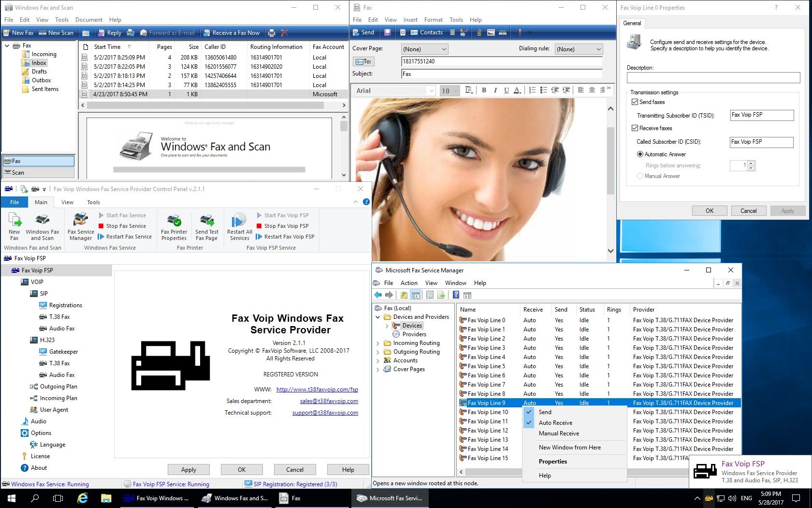Uncheck the Send faxes checkbox
Image resolution: width=812 pixels, height=508 pixels.
click(635, 102)
